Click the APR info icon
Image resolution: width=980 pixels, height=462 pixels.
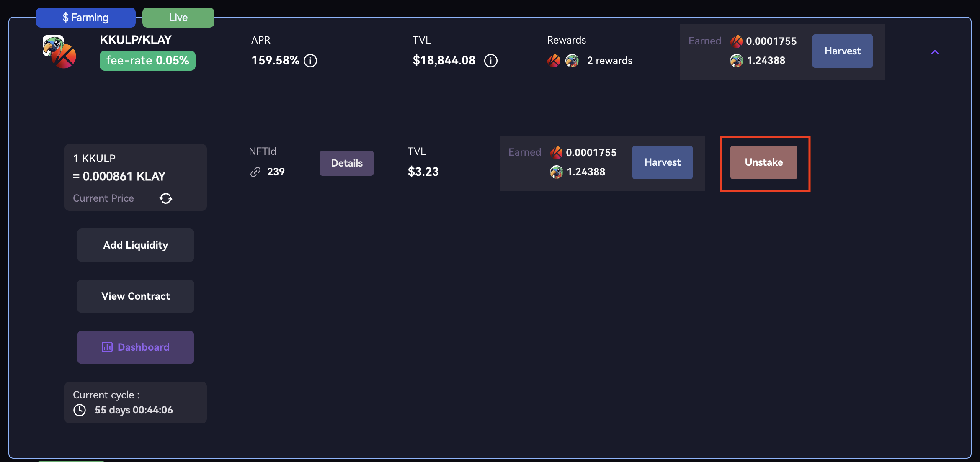point(310,61)
